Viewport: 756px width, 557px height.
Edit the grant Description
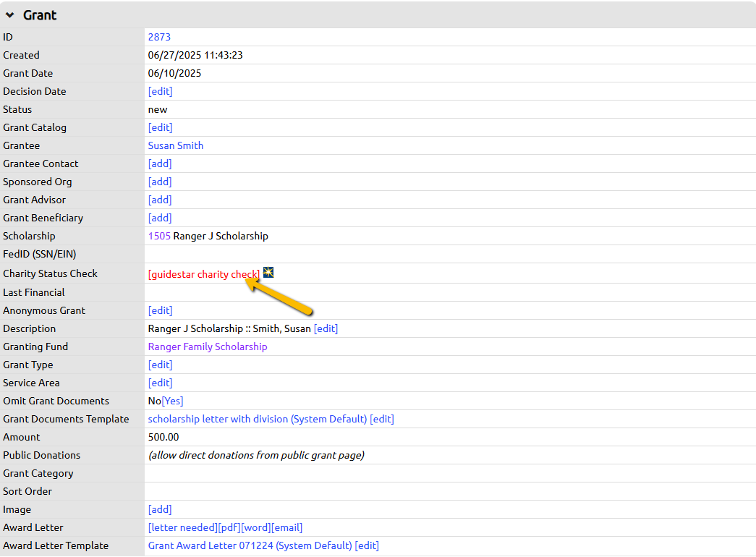tap(326, 328)
